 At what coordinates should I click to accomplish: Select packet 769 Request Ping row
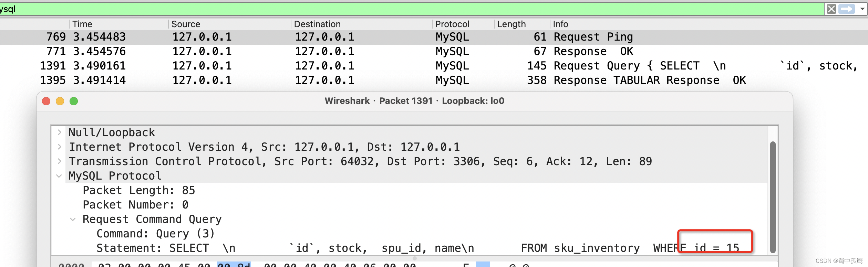click(434, 37)
